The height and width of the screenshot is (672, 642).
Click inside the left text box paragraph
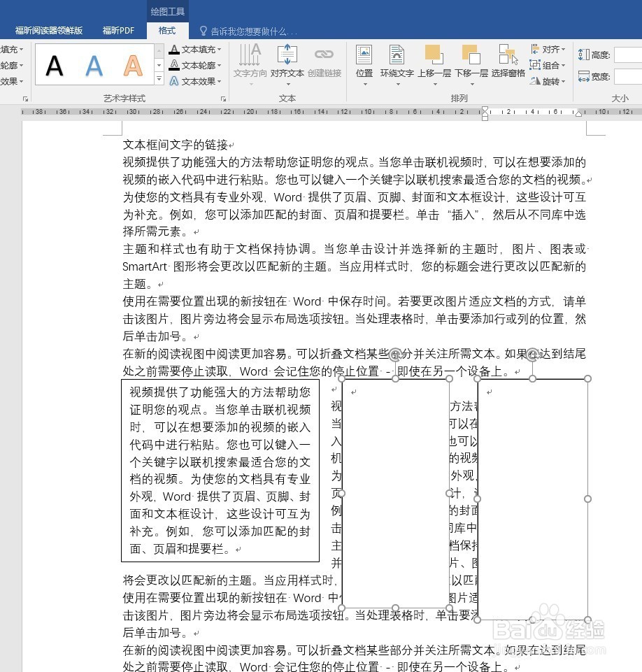220,470
